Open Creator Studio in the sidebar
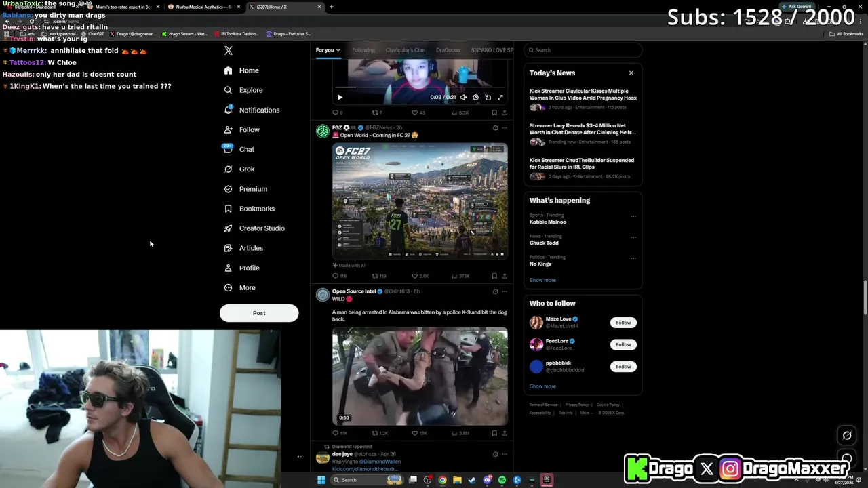Image resolution: width=868 pixels, height=488 pixels. (x=254, y=228)
